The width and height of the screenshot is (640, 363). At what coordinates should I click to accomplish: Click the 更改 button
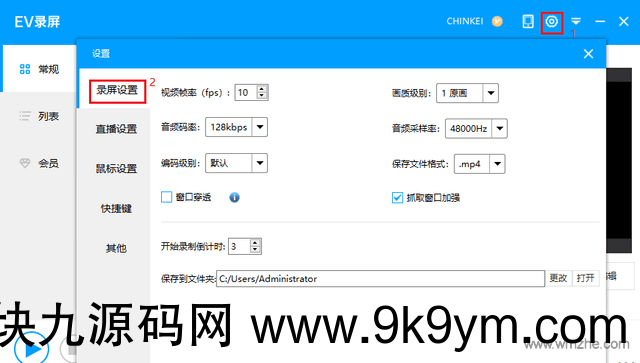[x=558, y=278]
